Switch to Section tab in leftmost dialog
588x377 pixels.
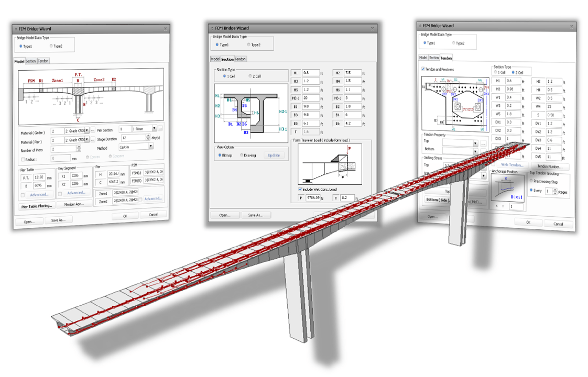pyautogui.click(x=31, y=61)
